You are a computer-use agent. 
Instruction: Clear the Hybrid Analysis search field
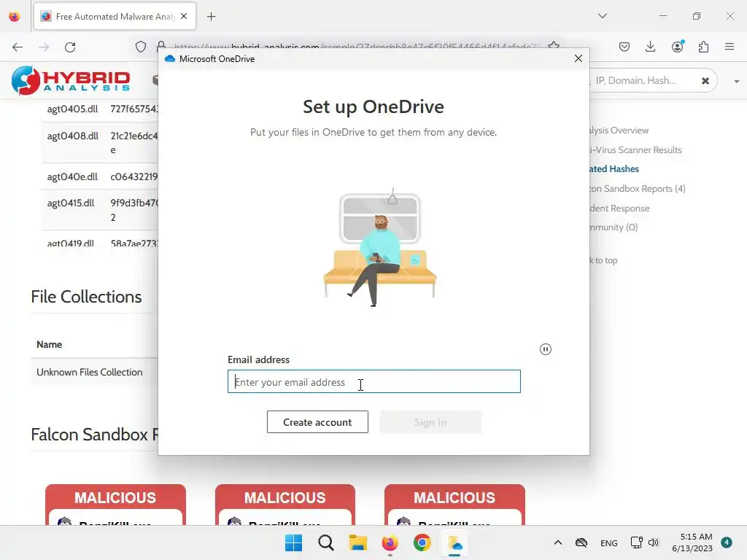pos(705,81)
